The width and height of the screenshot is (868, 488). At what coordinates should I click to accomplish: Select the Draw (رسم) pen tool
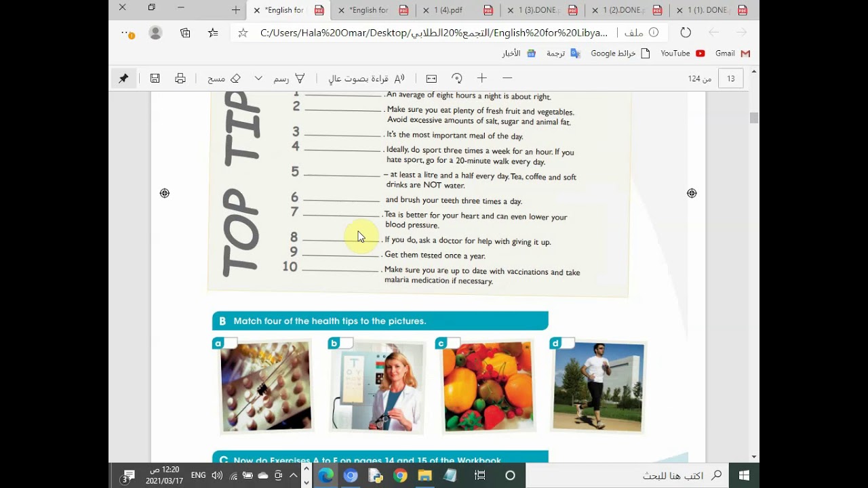(290, 79)
